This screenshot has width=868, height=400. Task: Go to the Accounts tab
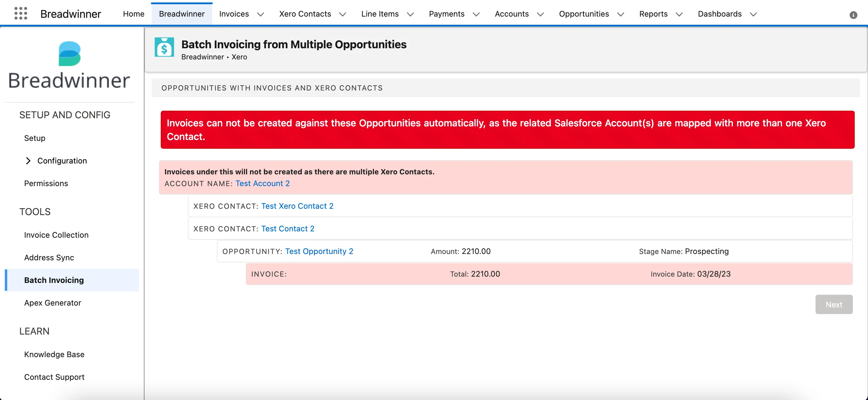(x=512, y=14)
